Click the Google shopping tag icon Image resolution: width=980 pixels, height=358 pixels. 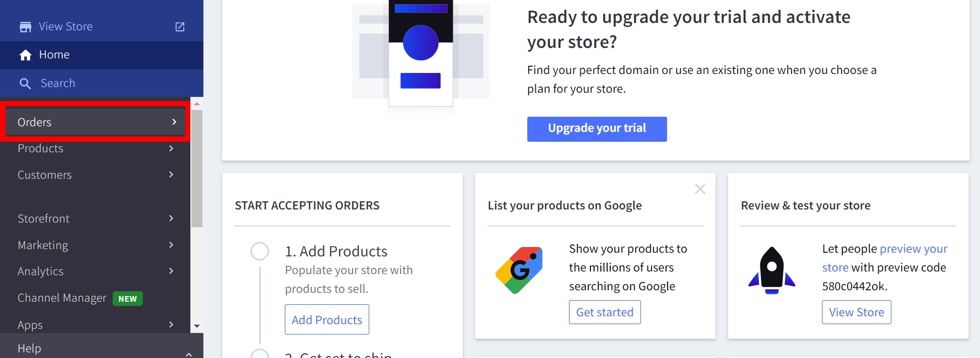pyautogui.click(x=519, y=270)
